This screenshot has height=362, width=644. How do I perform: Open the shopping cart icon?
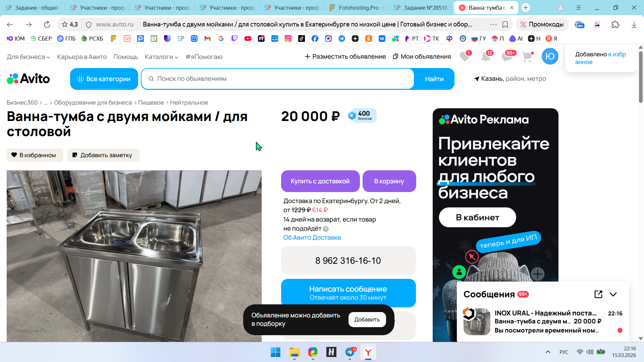[527, 57]
